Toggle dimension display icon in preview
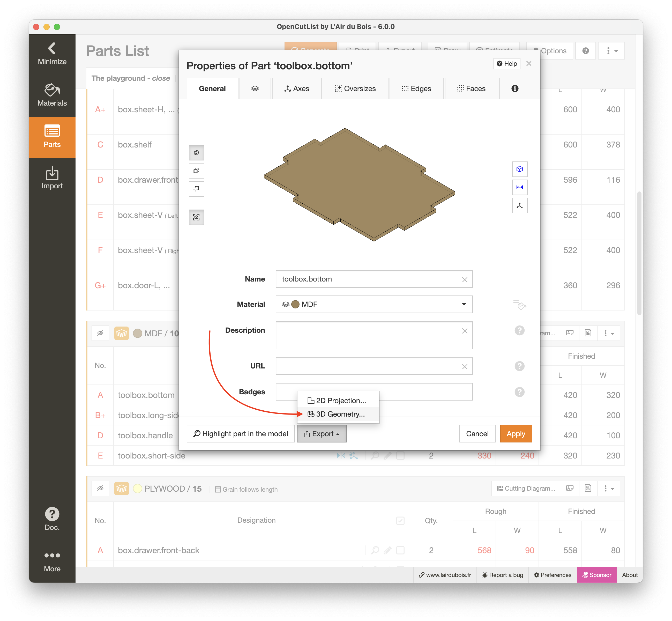Image resolution: width=672 pixels, height=621 pixels. point(519,187)
